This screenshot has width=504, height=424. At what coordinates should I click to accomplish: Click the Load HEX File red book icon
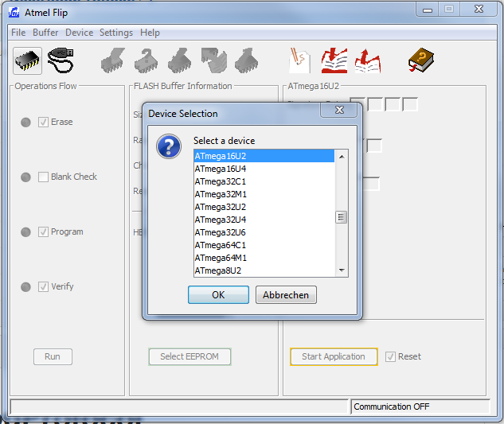(334, 60)
